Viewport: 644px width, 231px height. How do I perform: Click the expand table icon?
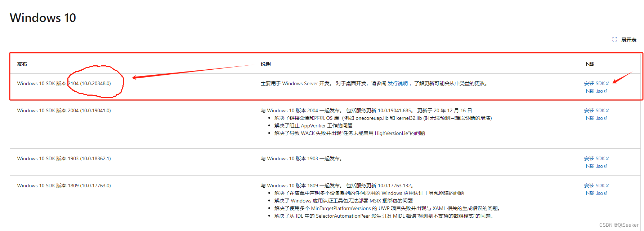pos(614,40)
